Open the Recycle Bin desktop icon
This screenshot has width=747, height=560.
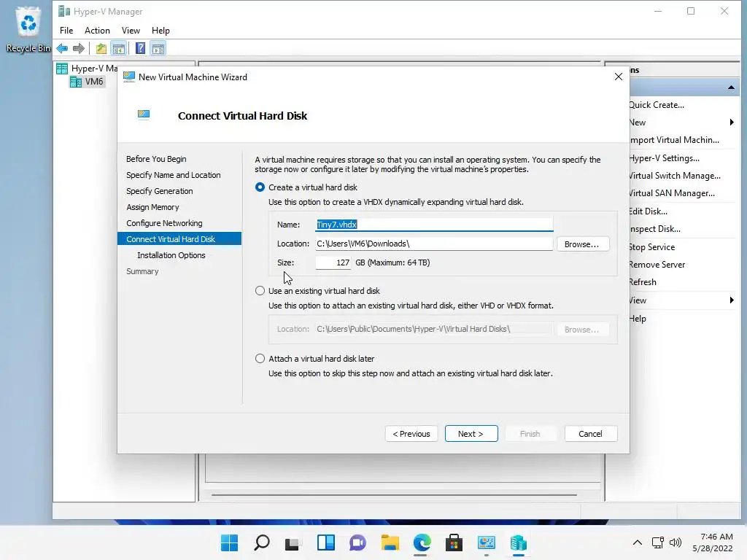click(x=28, y=29)
